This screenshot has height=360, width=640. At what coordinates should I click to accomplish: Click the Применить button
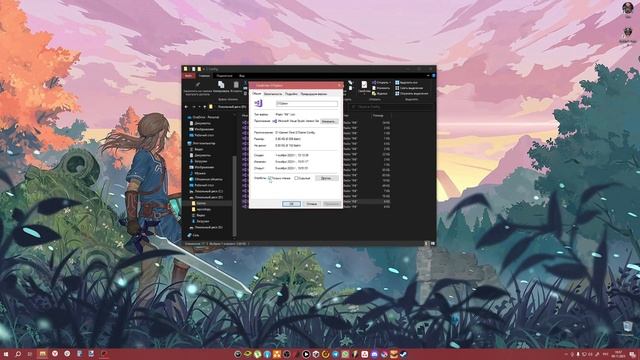pos(331,204)
